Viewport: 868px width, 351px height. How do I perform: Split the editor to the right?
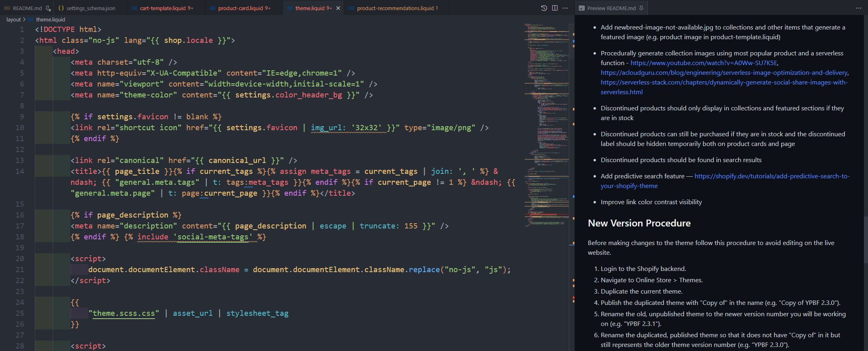pyautogui.click(x=555, y=8)
